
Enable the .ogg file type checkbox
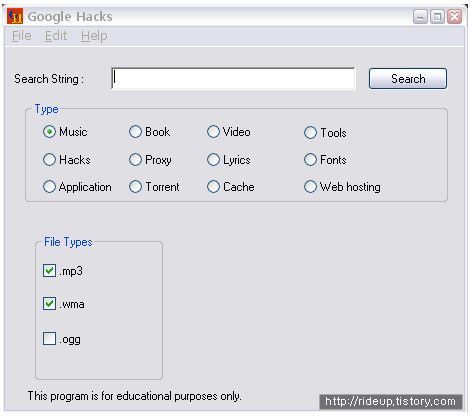(49, 338)
